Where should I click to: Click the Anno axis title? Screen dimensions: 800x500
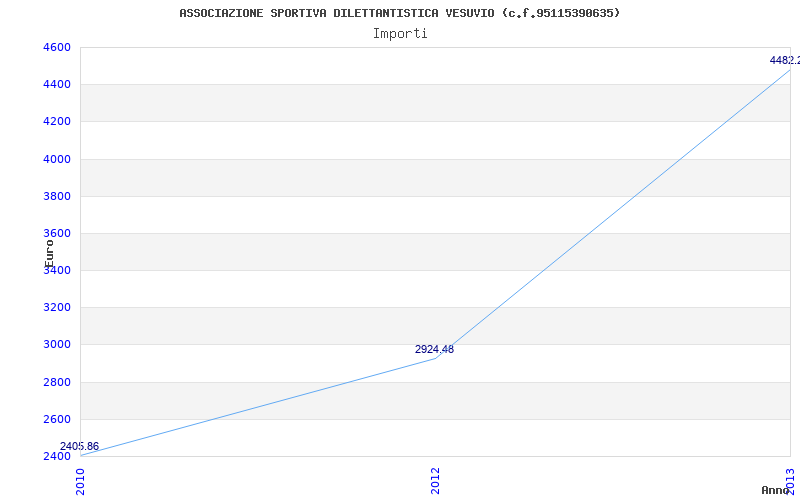click(x=776, y=490)
